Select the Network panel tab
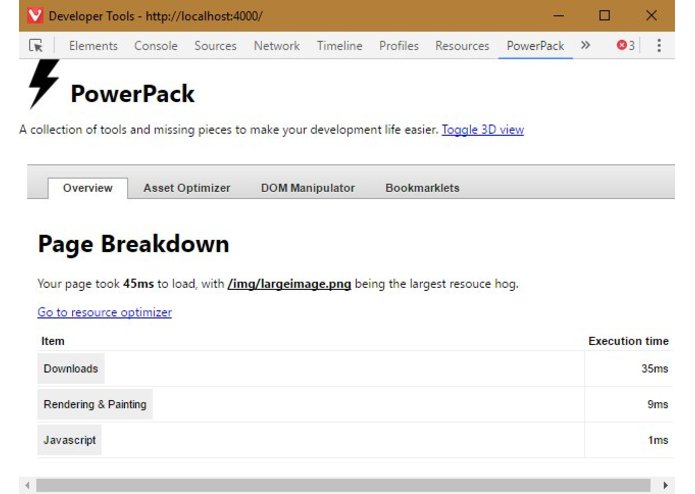 pos(277,46)
